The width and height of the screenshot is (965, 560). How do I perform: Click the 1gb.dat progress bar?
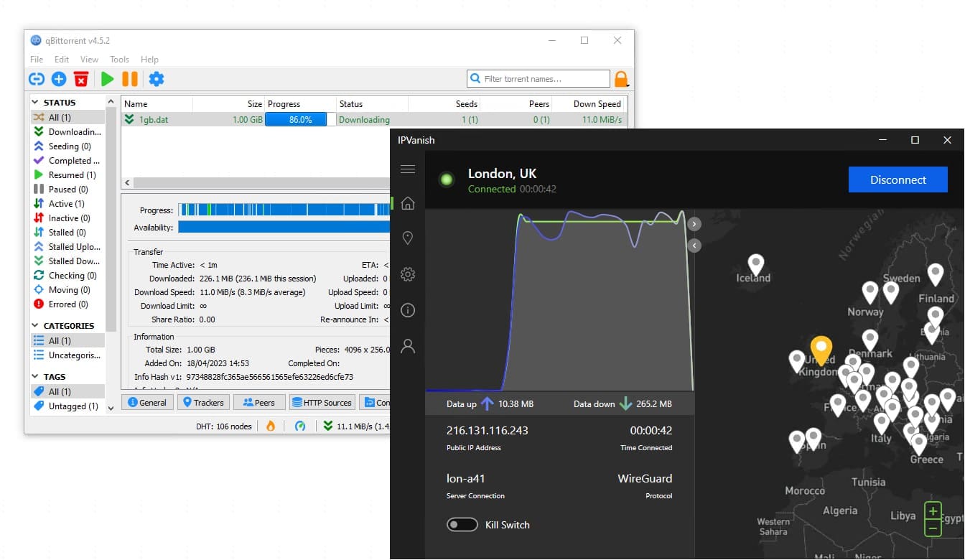coord(296,120)
